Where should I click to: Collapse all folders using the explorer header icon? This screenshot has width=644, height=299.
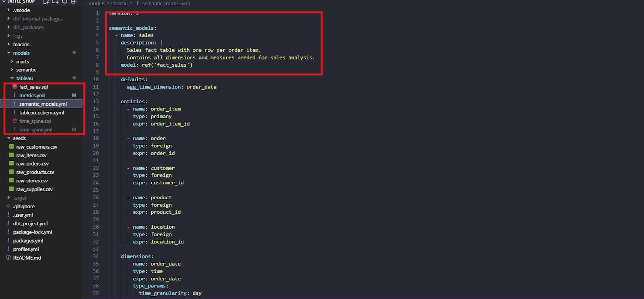click(74, 2)
